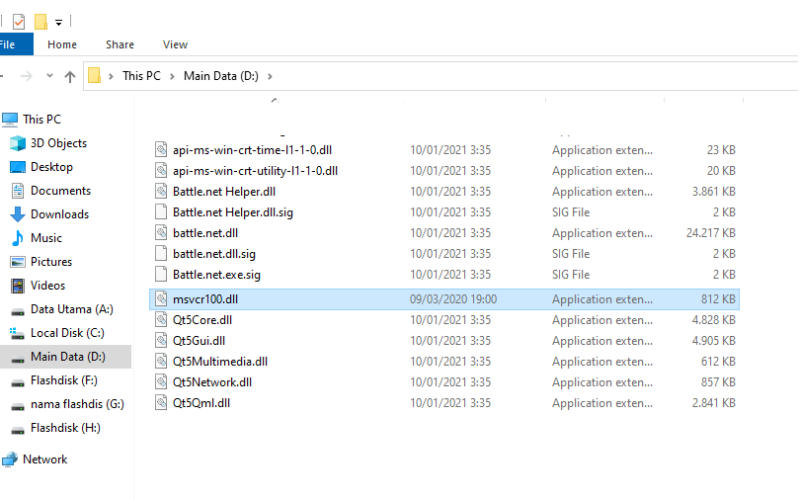Open Pictures in the navigation pane
Image resolution: width=800 pixels, height=500 pixels.
51,262
